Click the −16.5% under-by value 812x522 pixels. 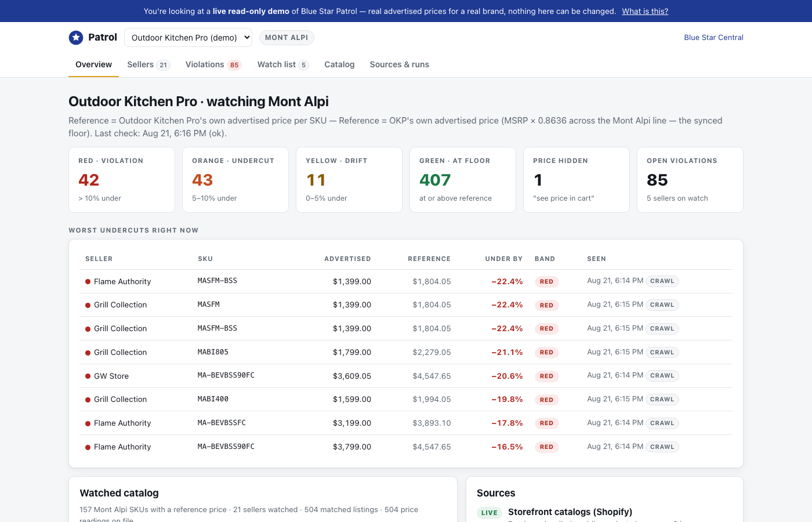(x=507, y=447)
